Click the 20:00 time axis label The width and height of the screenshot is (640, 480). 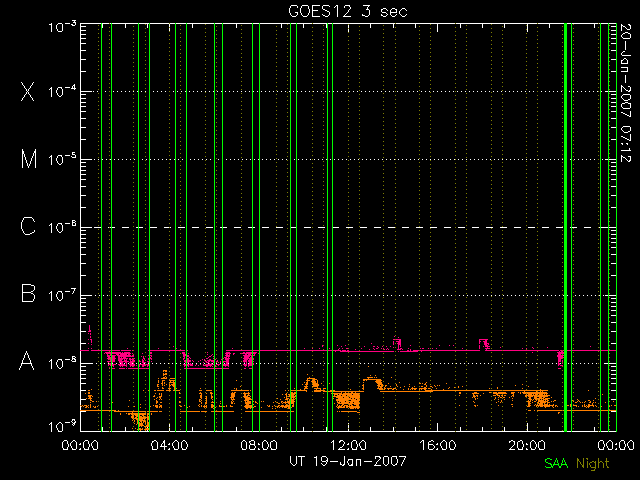[527, 445]
